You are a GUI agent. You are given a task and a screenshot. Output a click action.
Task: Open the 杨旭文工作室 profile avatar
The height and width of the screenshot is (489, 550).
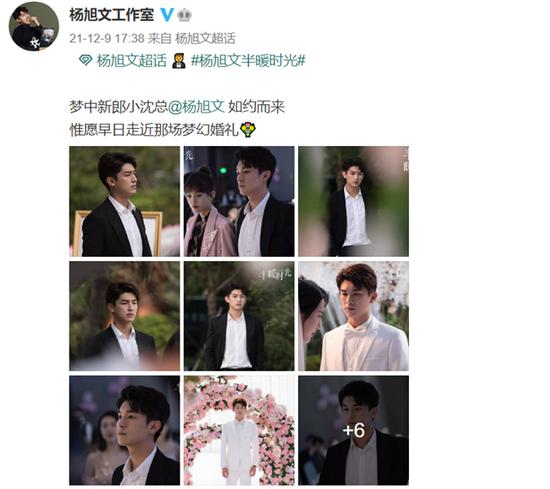click(34, 26)
